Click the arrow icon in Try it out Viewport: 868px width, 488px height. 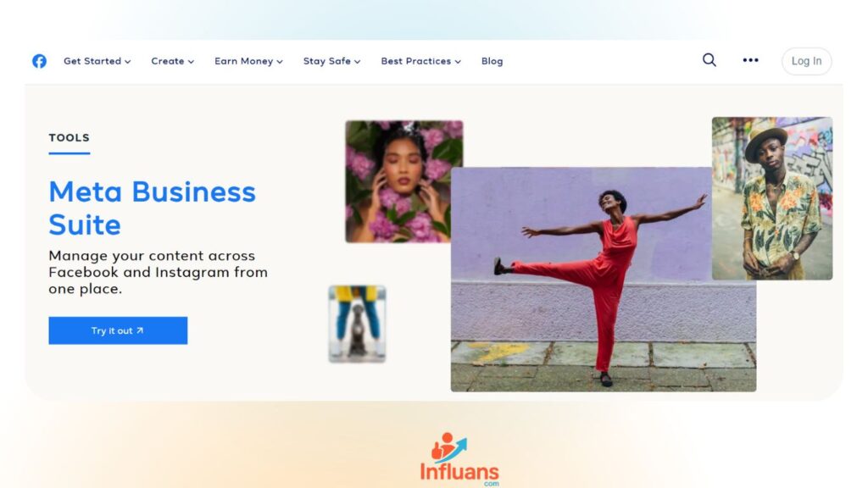coord(140,330)
